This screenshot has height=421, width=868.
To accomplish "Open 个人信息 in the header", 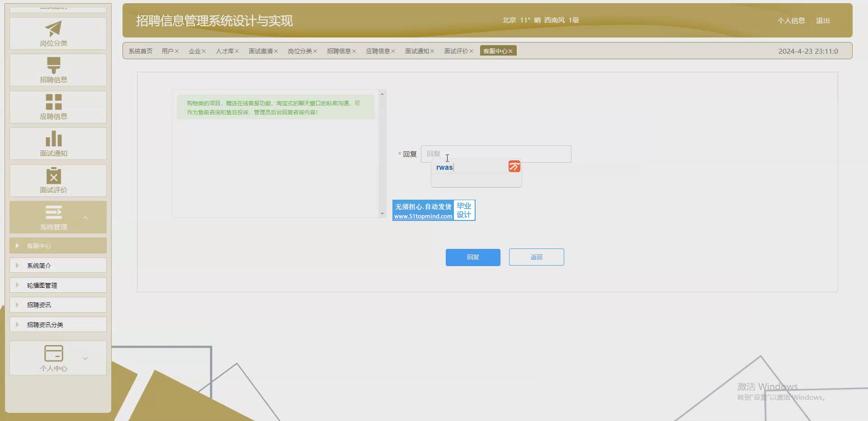I will pyautogui.click(x=791, y=21).
